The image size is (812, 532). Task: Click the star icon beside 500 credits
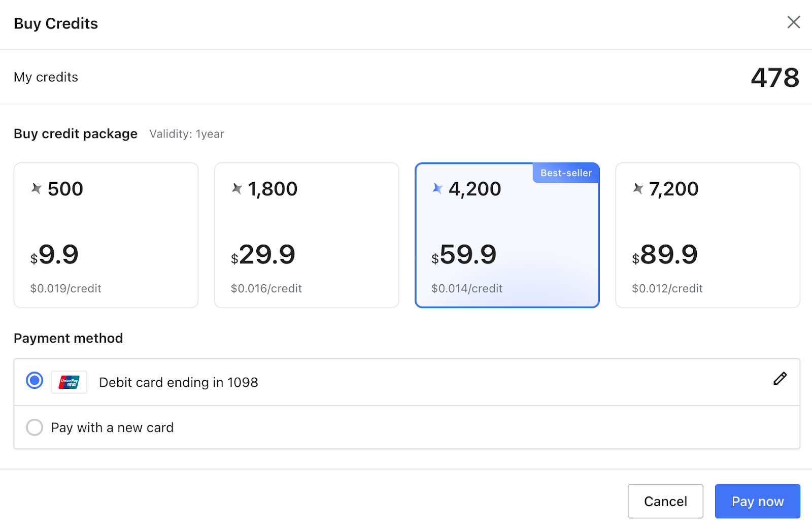point(37,189)
